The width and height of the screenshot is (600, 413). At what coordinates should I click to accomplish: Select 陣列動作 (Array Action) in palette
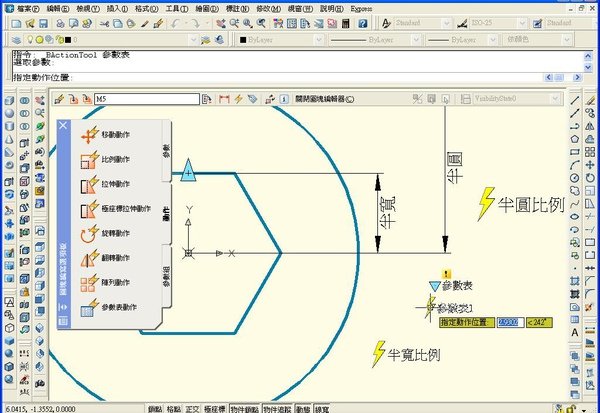106,283
